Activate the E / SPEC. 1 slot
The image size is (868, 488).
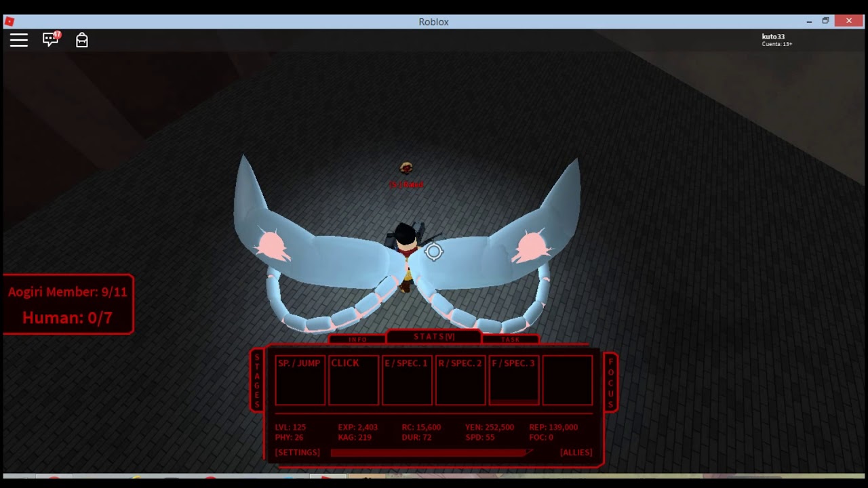[x=407, y=380]
